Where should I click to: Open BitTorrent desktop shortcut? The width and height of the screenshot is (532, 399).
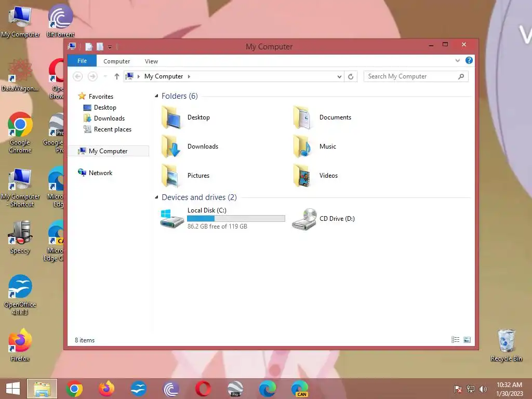[60, 21]
